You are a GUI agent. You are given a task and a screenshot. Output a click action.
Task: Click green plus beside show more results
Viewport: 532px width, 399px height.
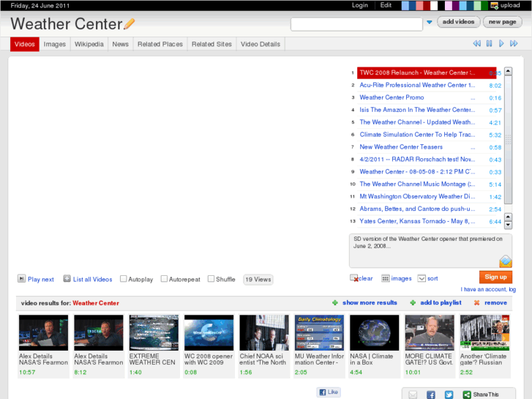click(335, 302)
